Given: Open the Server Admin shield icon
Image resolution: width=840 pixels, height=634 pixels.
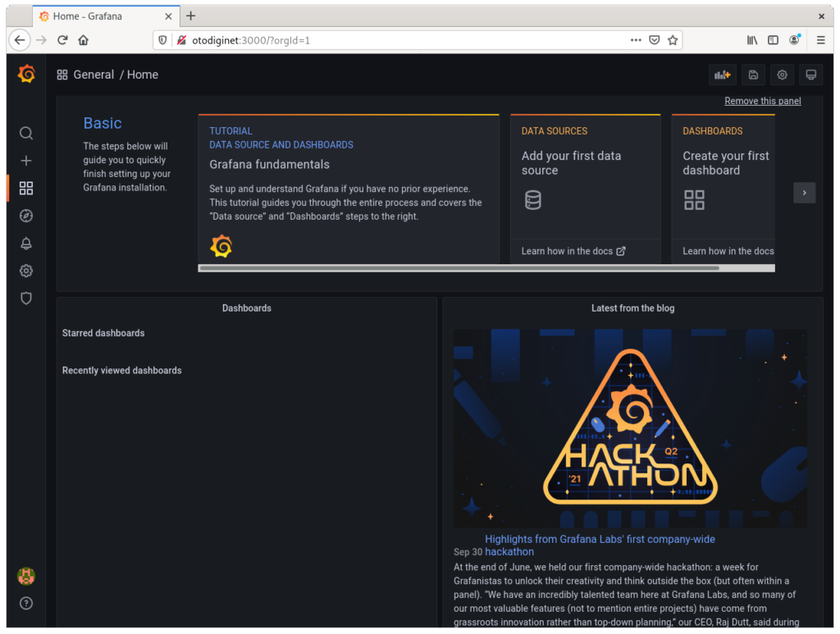Looking at the screenshot, I should point(26,299).
